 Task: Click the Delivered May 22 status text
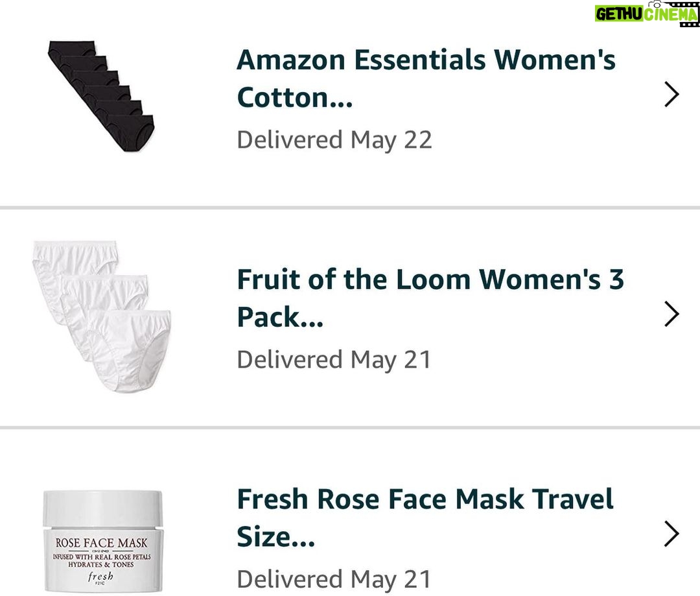click(334, 140)
